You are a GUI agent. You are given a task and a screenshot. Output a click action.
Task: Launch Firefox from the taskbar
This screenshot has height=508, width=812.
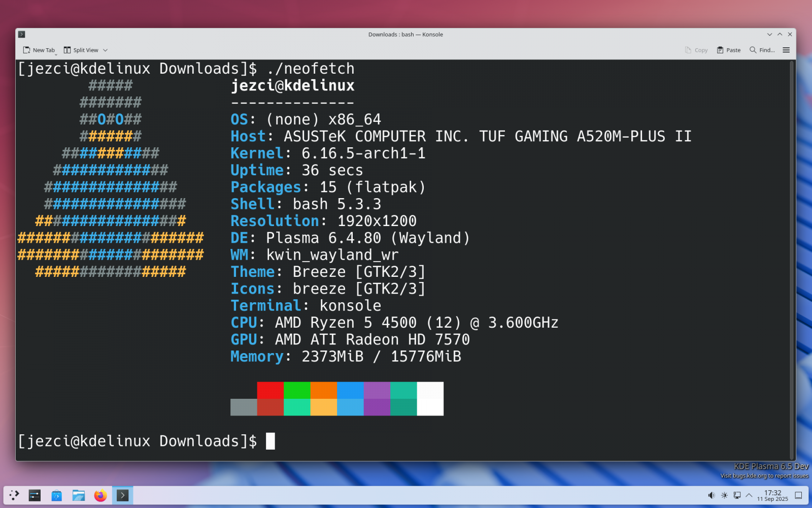click(x=100, y=495)
